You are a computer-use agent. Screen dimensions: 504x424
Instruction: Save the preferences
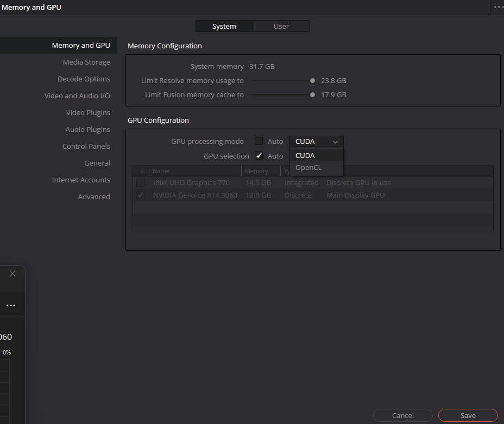click(468, 415)
